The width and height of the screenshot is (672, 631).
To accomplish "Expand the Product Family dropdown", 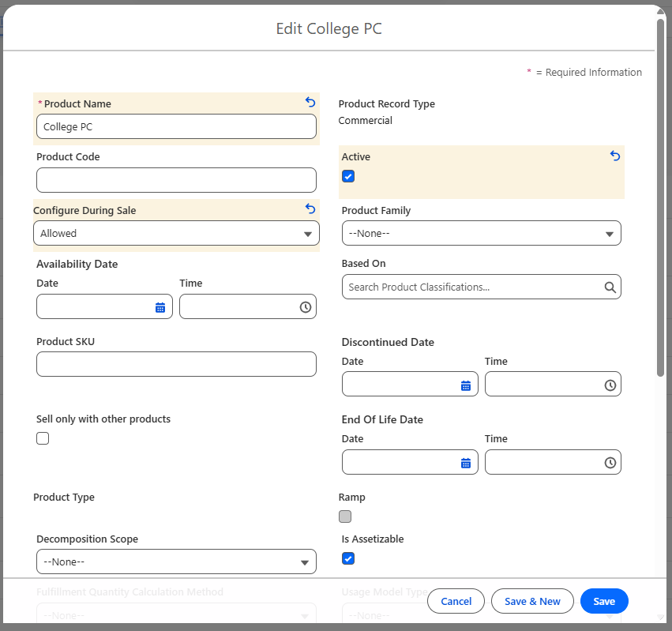I will pos(481,233).
